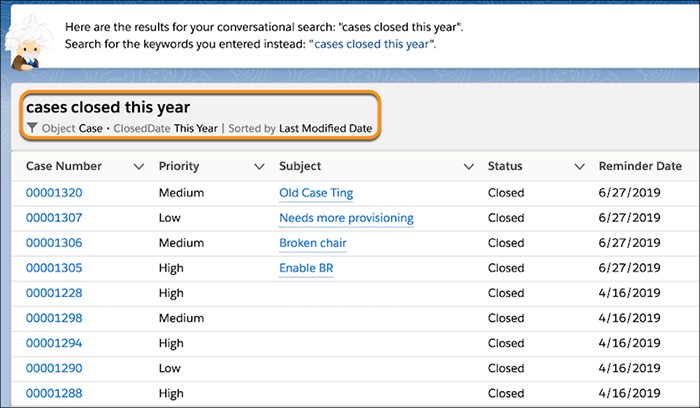Search keywords link "cases closed this year"
The image size is (700, 408).
(x=372, y=44)
